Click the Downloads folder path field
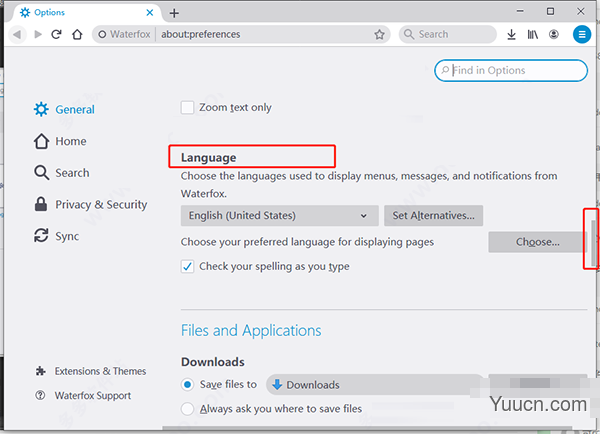The width and height of the screenshot is (600, 434). tap(375, 385)
